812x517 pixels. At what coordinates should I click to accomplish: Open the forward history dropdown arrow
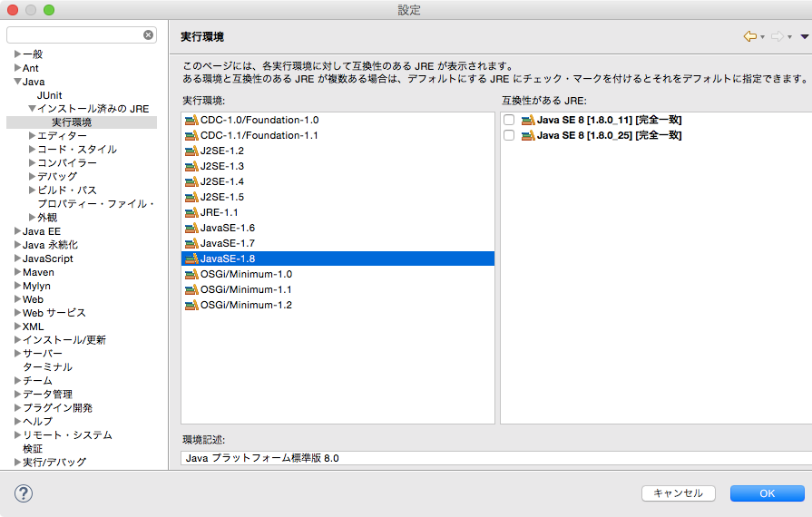pos(789,37)
